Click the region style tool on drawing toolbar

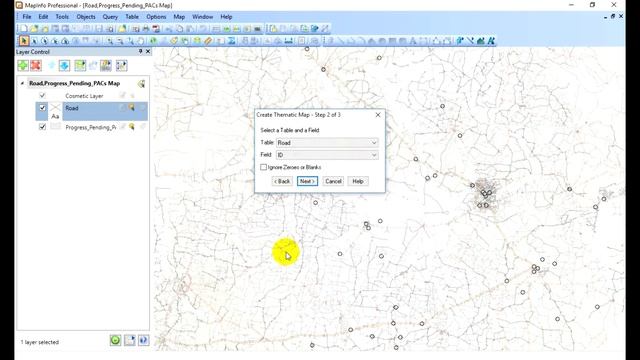[x=480, y=41]
